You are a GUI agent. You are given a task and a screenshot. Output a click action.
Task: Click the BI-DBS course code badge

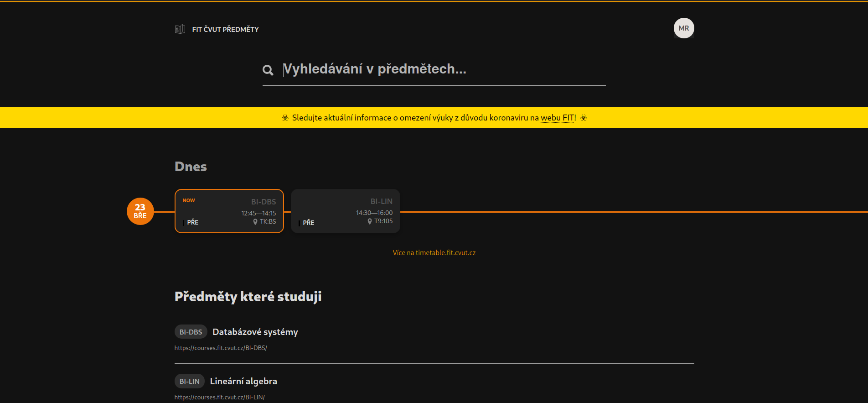click(x=191, y=332)
